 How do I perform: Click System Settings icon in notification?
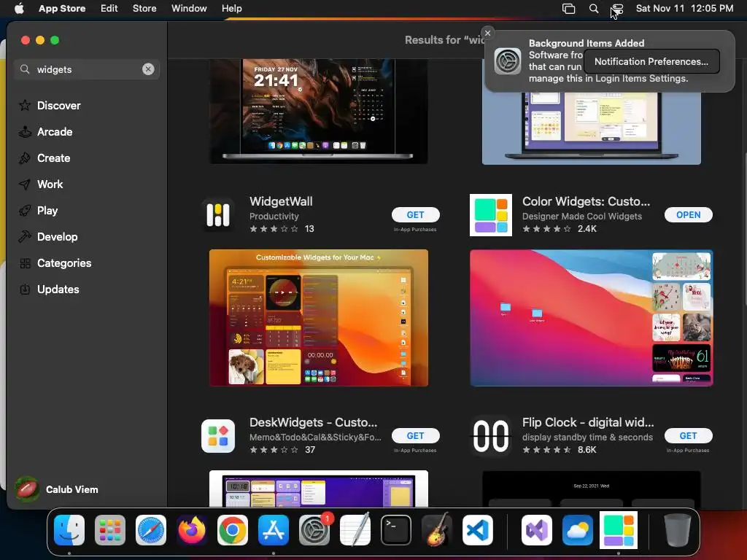[x=508, y=61]
